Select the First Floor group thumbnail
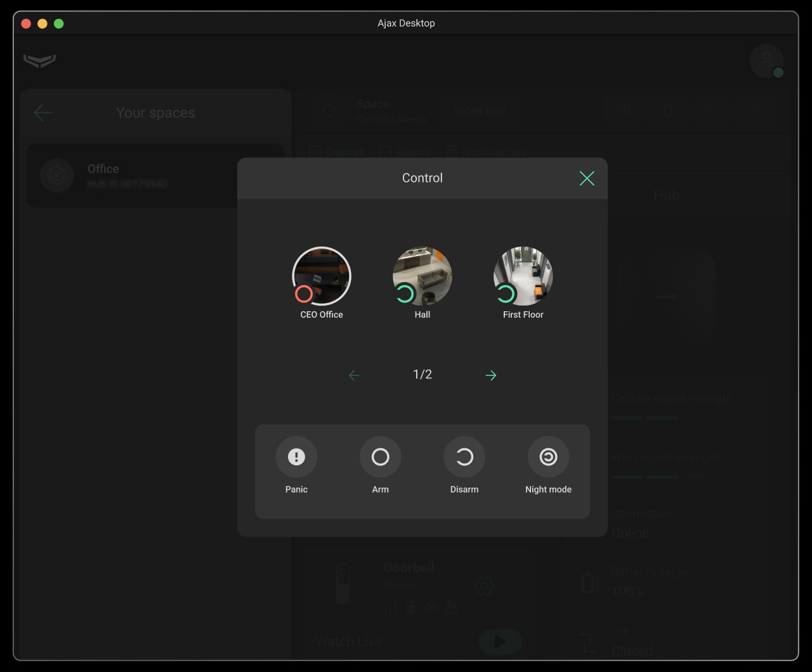 coord(523,276)
